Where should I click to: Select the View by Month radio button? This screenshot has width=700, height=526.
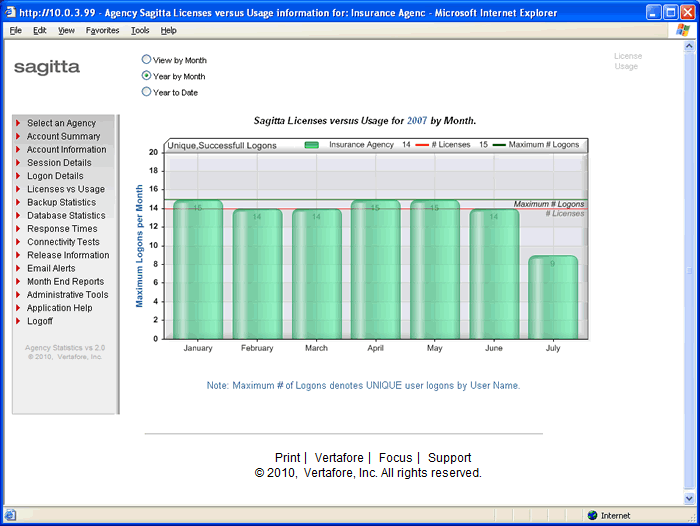(x=146, y=59)
